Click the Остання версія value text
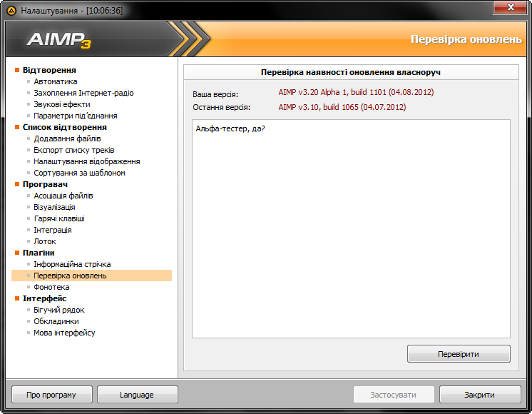The image size is (532, 414). coord(342,107)
